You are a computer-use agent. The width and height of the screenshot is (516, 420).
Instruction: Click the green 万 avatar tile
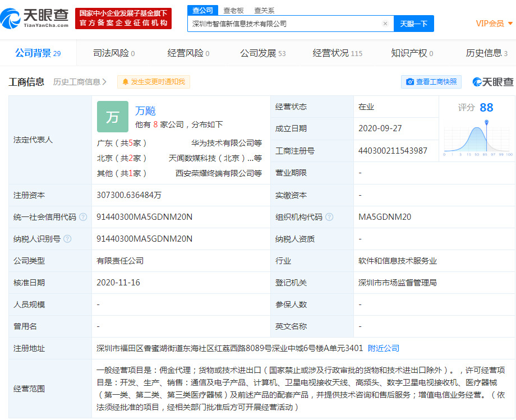(x=113, y=117)
